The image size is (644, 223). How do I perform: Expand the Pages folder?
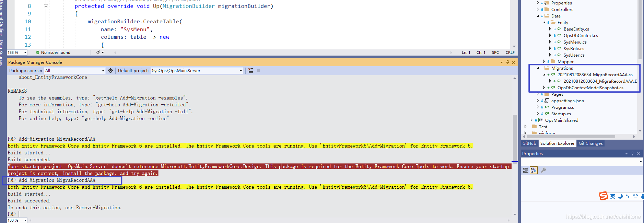538,94
